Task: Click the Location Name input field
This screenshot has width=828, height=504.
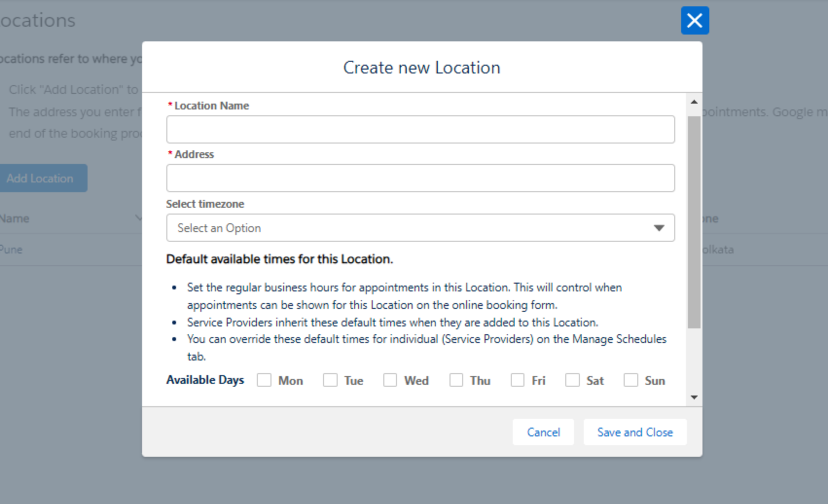Action: (420, 129)
